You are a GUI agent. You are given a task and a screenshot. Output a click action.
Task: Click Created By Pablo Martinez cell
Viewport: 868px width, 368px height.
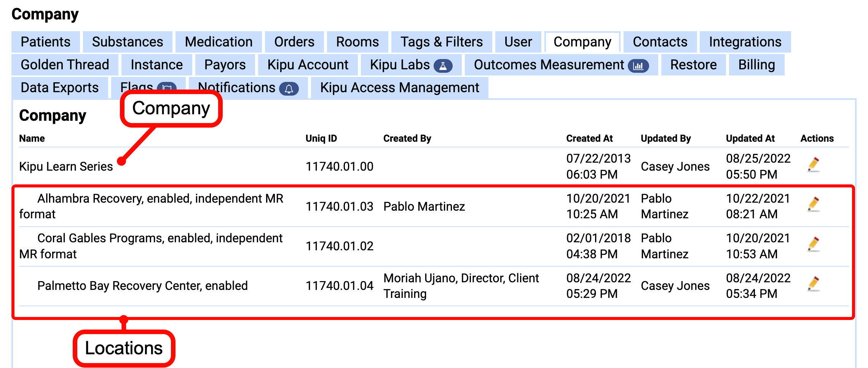[424, 206]
